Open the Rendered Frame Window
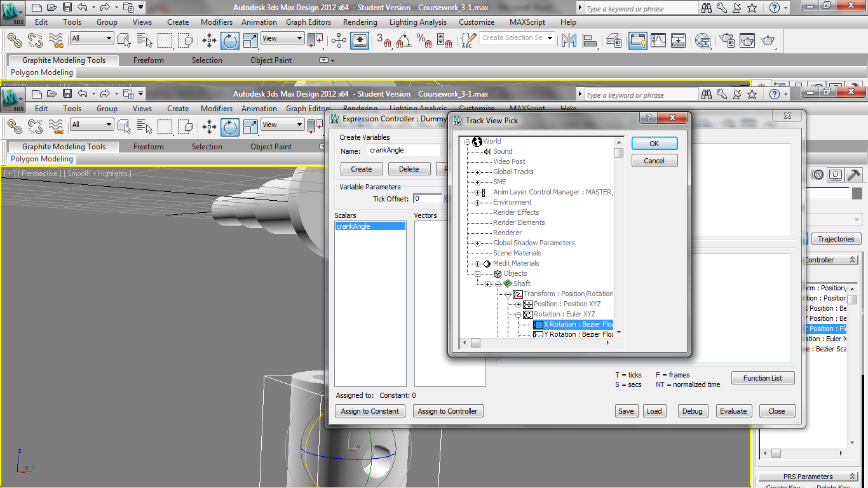Viewport: 868px width, 488px height. pyautogui.click(x=747, y=41)
